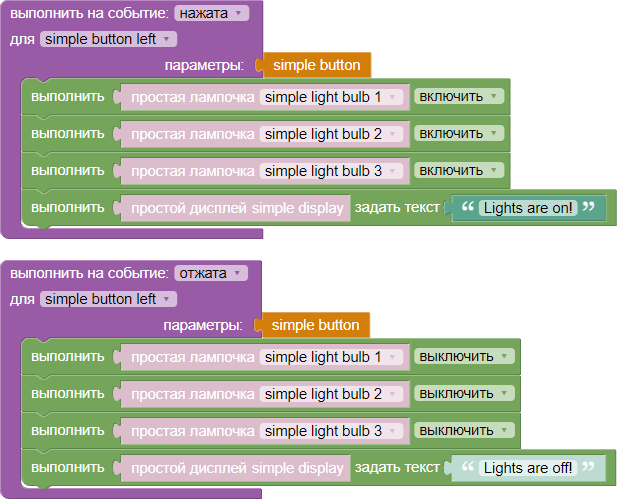Viewport: 617px width, 499px height.
Task: Change "включить" action for light bulb 1
Action: click(458, 97)
